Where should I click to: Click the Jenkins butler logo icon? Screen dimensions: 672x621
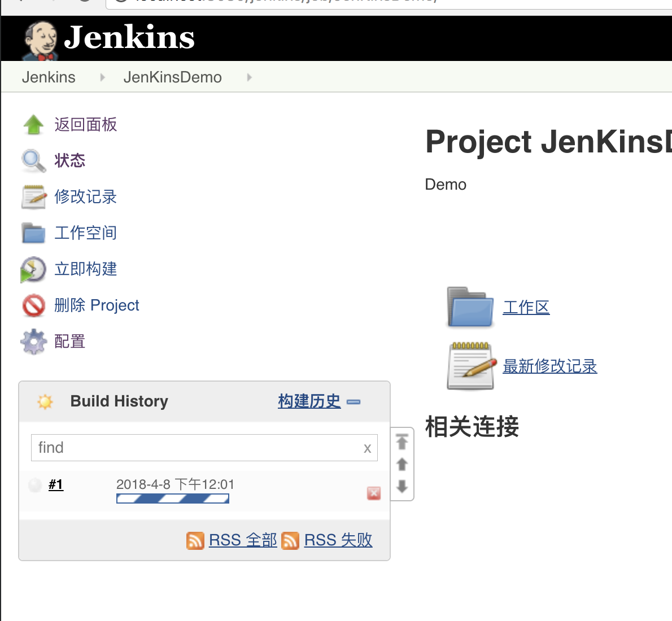coord(40,41)
